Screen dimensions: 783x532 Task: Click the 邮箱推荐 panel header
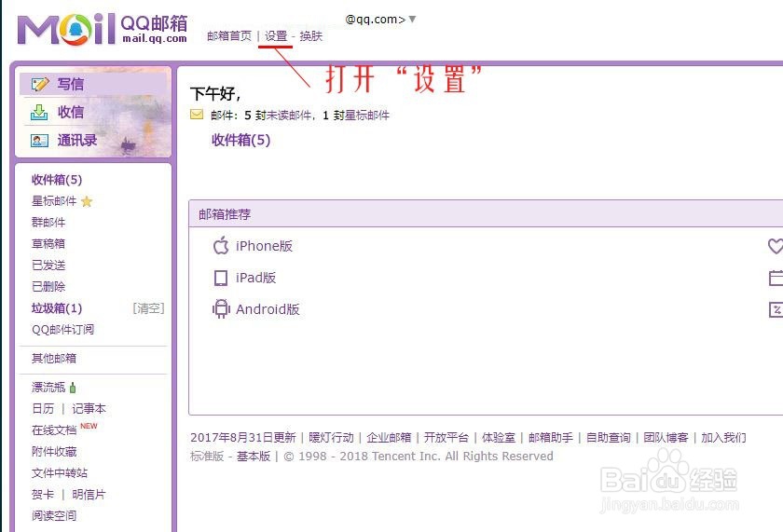pyautogui.click(x=486, y=214)
